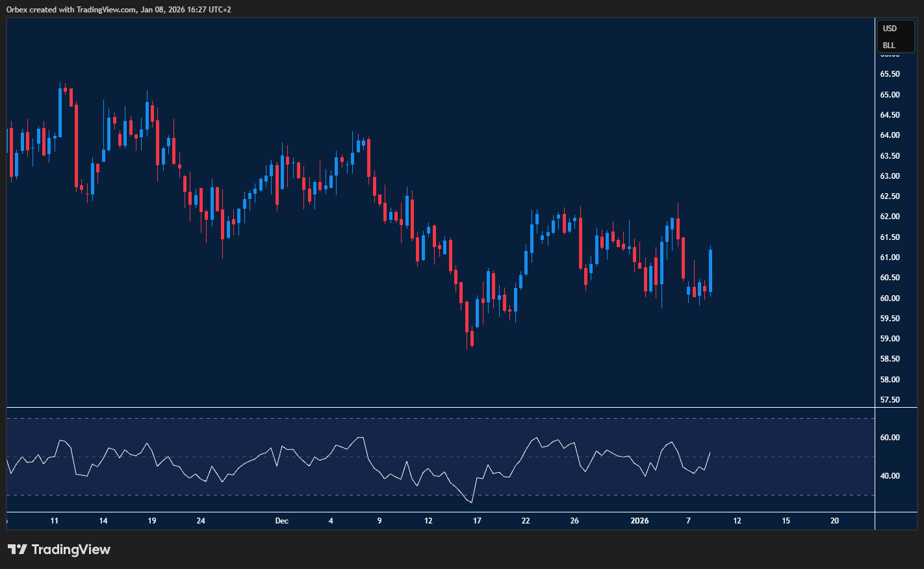Click the 57.50 price scale label
Viewport: 924px width, 569px height.
[890, 400]
